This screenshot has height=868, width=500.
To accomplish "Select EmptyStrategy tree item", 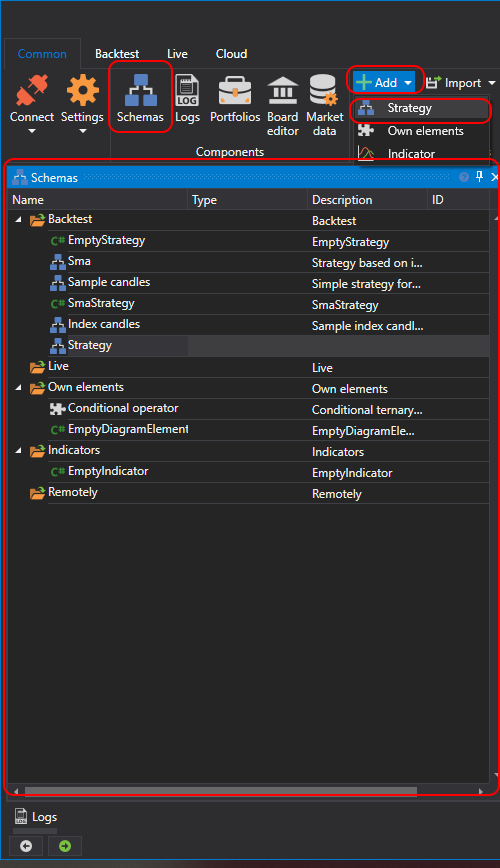I will click(106, 240).
